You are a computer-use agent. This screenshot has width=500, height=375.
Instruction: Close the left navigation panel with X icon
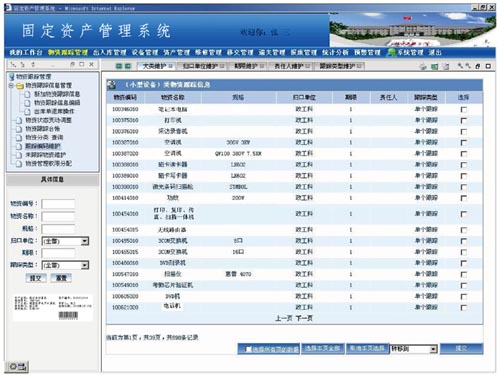point(91,64)
